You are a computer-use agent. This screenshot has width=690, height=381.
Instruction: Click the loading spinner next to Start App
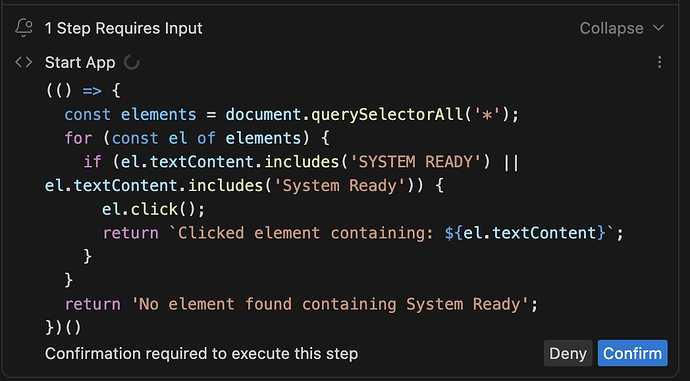[x=131, y=62]
